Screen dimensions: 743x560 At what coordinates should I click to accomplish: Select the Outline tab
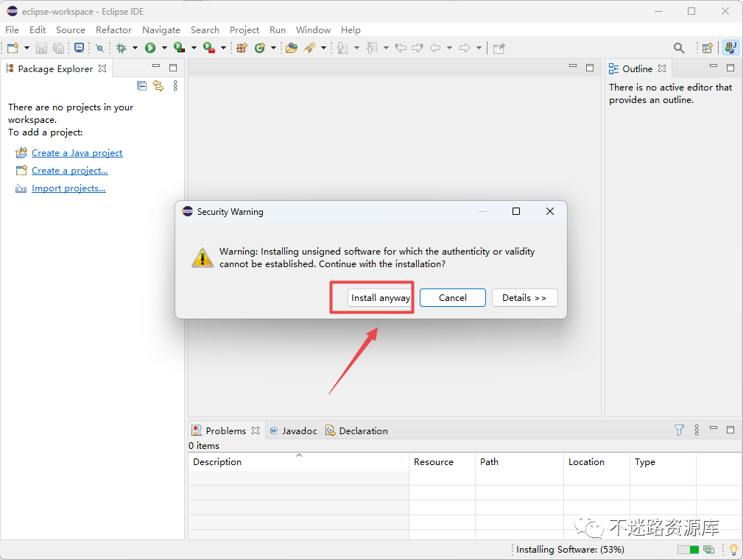tap(638, 68)
